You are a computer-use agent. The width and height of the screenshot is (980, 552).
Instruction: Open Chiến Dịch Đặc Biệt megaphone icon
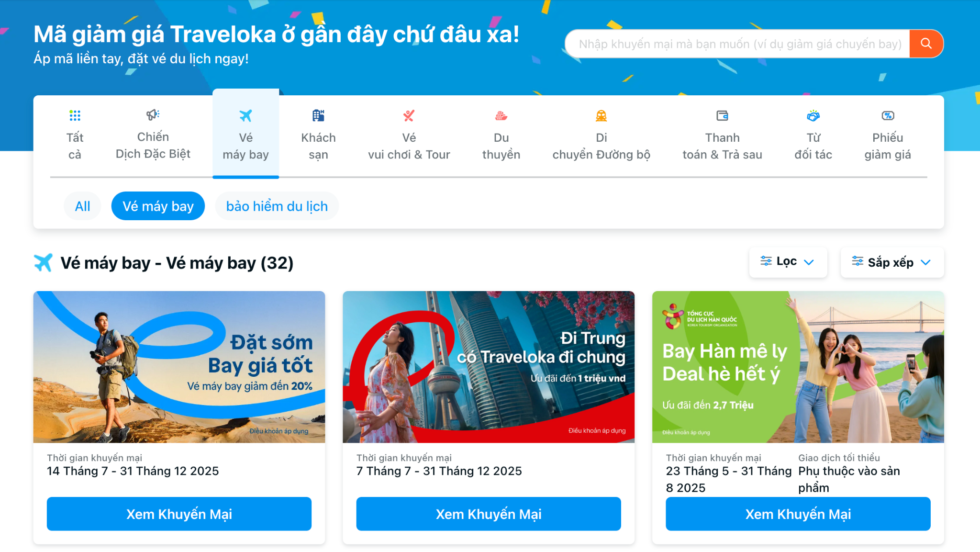pyautogui.click(x=153, y=114)
